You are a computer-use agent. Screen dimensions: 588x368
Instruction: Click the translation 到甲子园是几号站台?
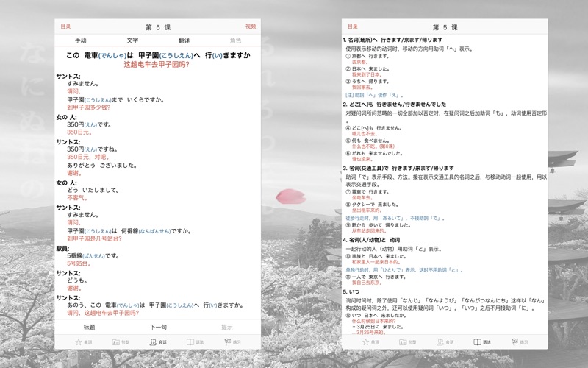(x=94, y=238)
